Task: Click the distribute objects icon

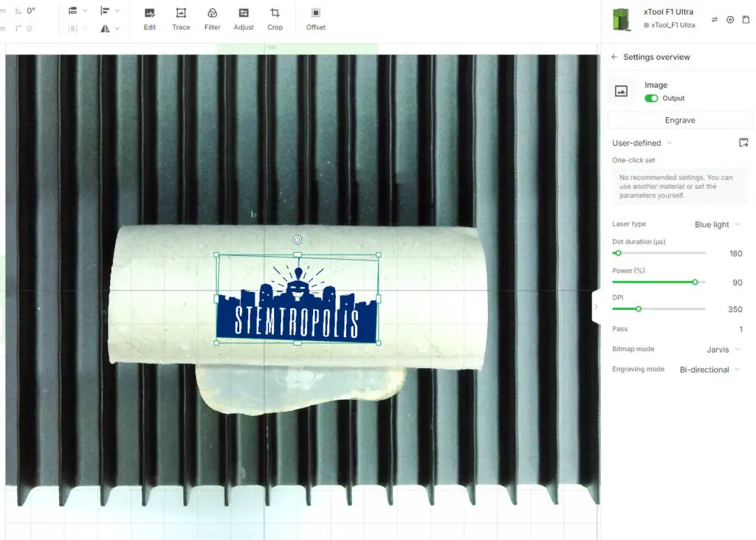Action: [x=73, y=29]
